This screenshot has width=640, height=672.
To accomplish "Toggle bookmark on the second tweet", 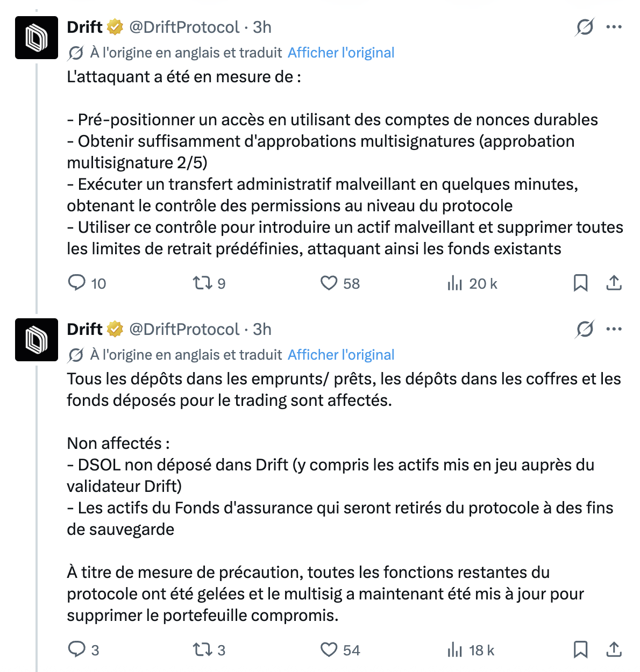I will [x=580, y=650].
